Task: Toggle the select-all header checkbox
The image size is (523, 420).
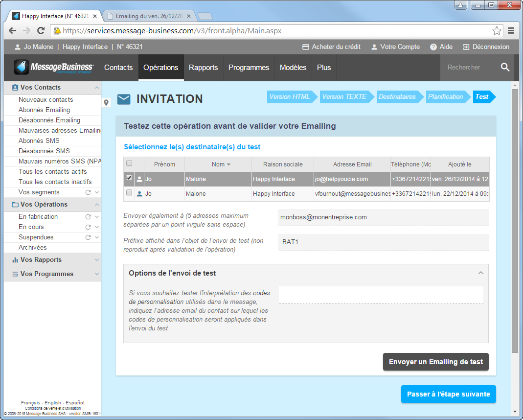Action: click(129, 163)
